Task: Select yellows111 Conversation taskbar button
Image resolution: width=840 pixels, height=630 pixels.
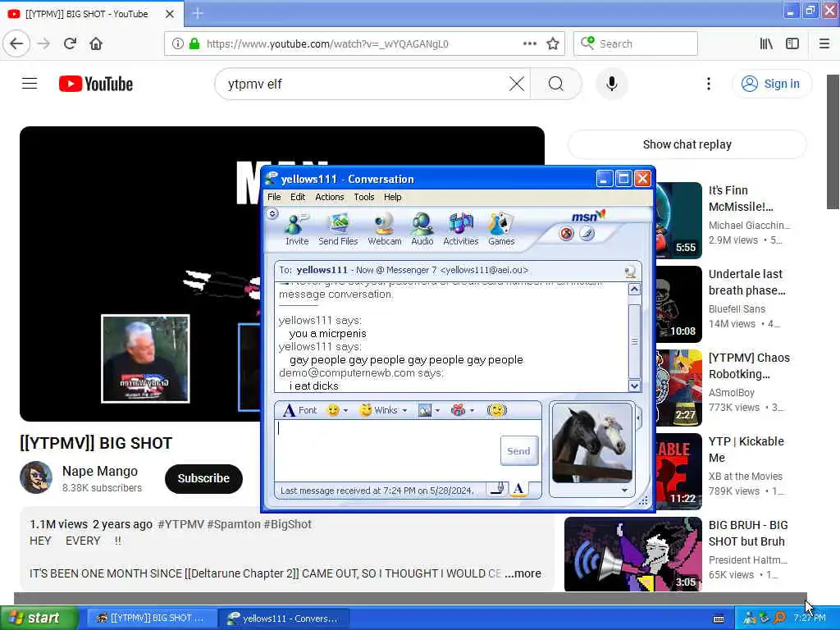Action: click(284, 619)
